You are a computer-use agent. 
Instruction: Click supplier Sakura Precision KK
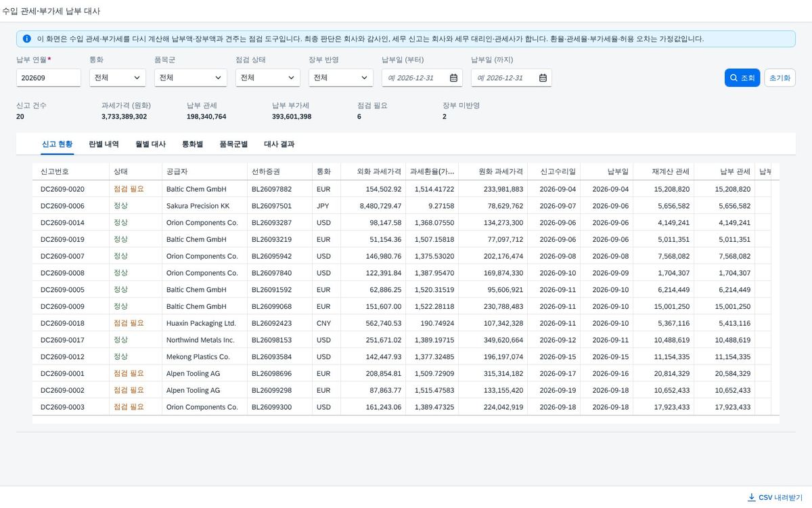(x=198, y=206)
